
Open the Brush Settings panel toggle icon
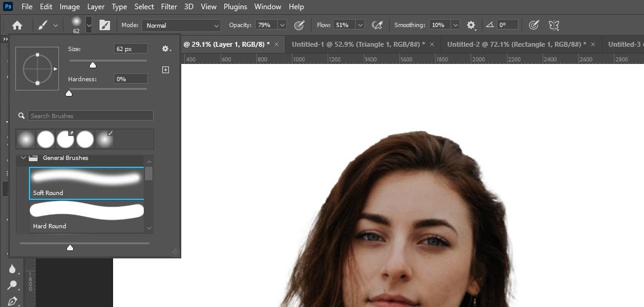pos(104,25)
